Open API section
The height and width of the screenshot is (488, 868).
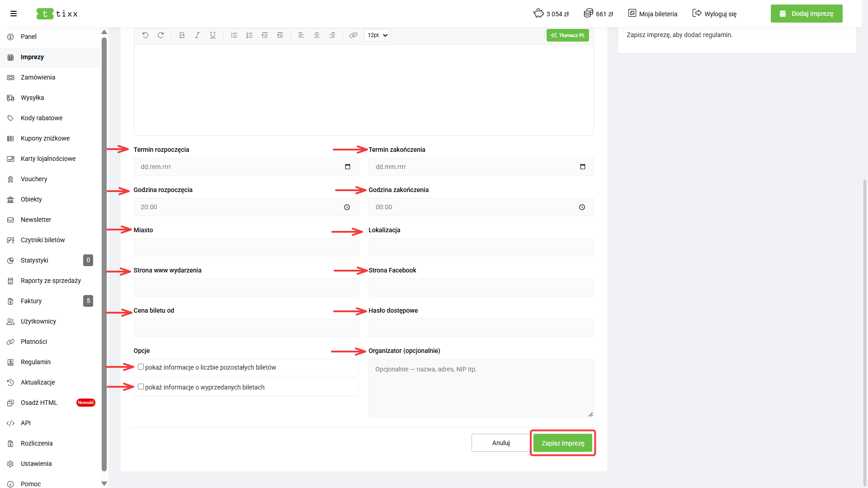coord(50,423)
